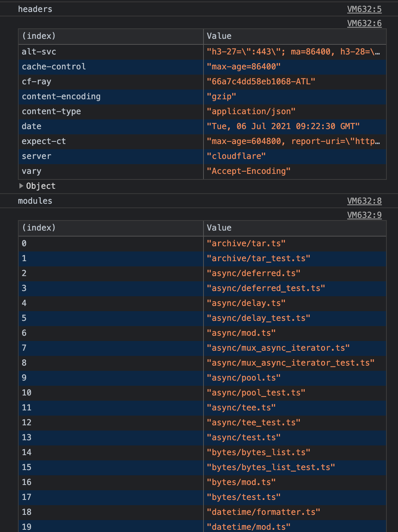Open the VM632:9 source link
The image size is (398, 532).
[x=364, y=215]
